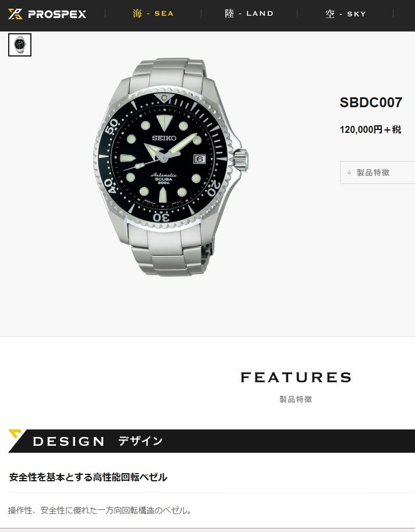
Task: Click the bezel description paragraph text
Action: coord(100,510)
